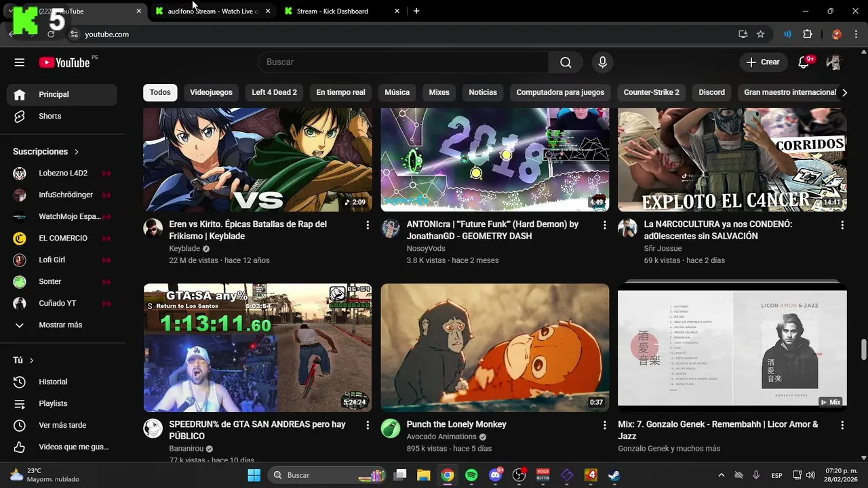Open options menu for Eren vs Kirito video
Viewport: 868px width, 488px height.
point(368,225)
